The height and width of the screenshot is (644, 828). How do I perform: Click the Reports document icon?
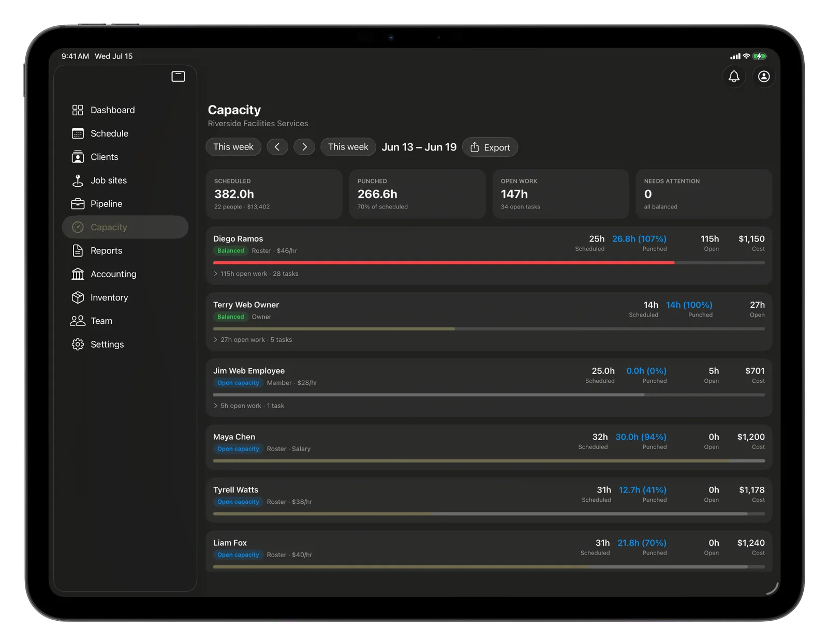pos(78,251)
